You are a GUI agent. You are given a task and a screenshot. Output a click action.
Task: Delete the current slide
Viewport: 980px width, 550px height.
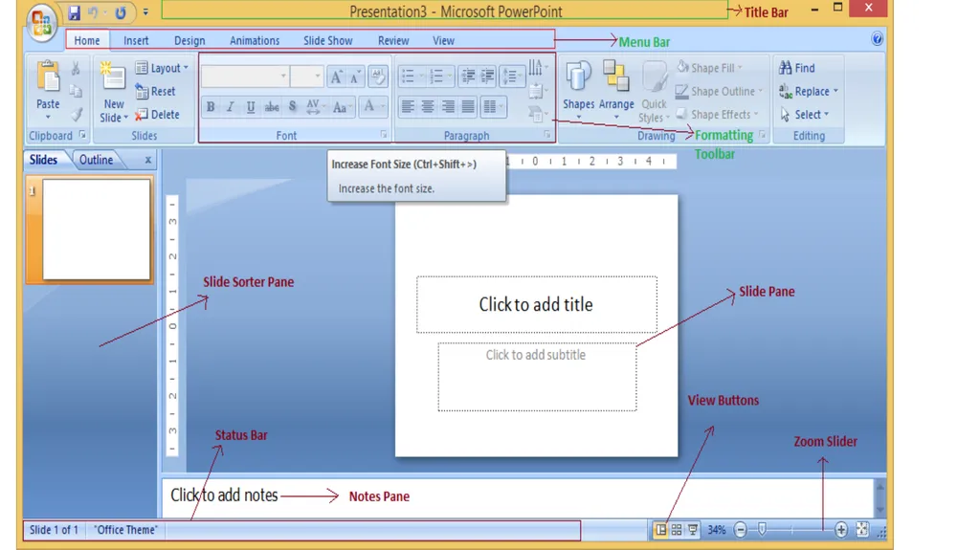pos(158,115)
